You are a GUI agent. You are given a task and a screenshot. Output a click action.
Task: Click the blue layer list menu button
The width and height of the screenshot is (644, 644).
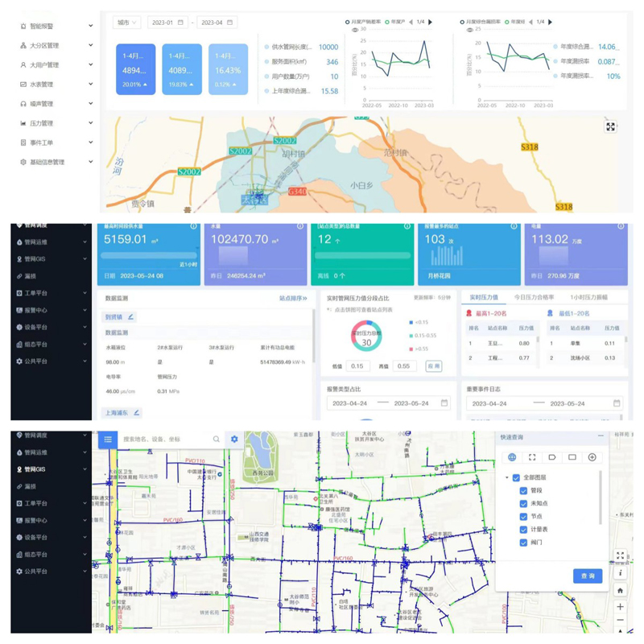click(107, 439)
